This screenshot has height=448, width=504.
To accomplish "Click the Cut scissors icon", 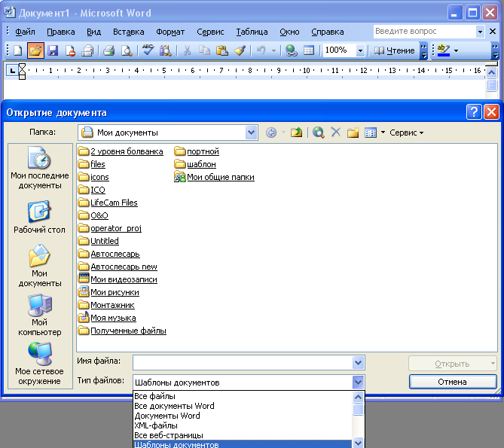I will click(x=187, y=50).
